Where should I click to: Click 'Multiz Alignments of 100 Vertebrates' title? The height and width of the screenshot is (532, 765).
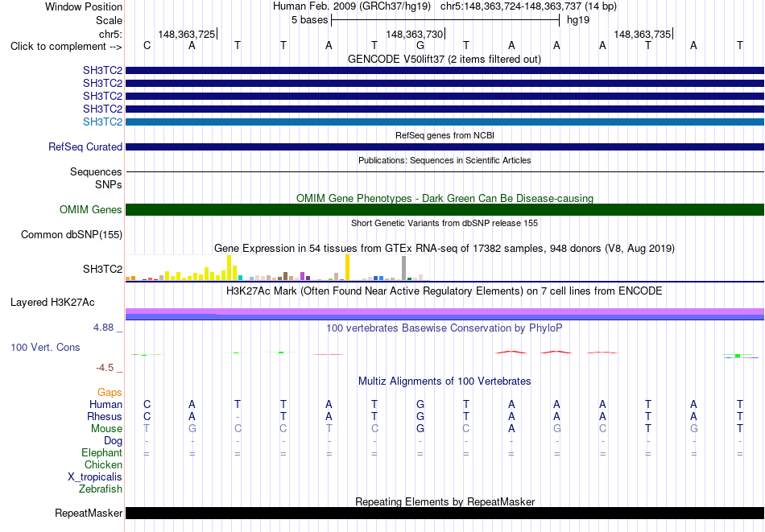click(445, 381)
